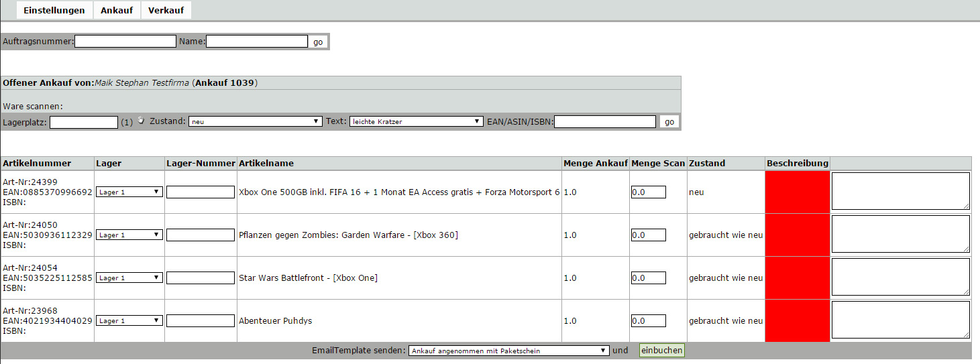This screenshot has height=364, width=980.
Task: Focus the Lagerplatz input field
Action: click(x=84, y=122)
